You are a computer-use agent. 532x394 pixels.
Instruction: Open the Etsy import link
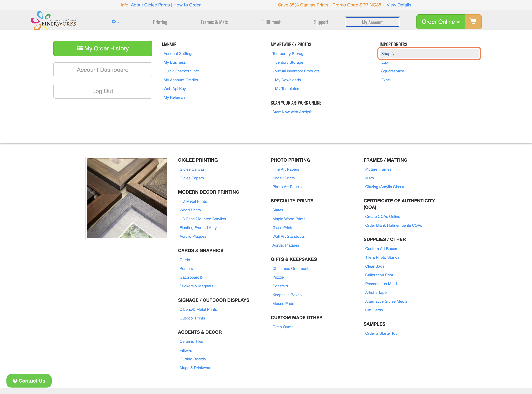point(385,62)
